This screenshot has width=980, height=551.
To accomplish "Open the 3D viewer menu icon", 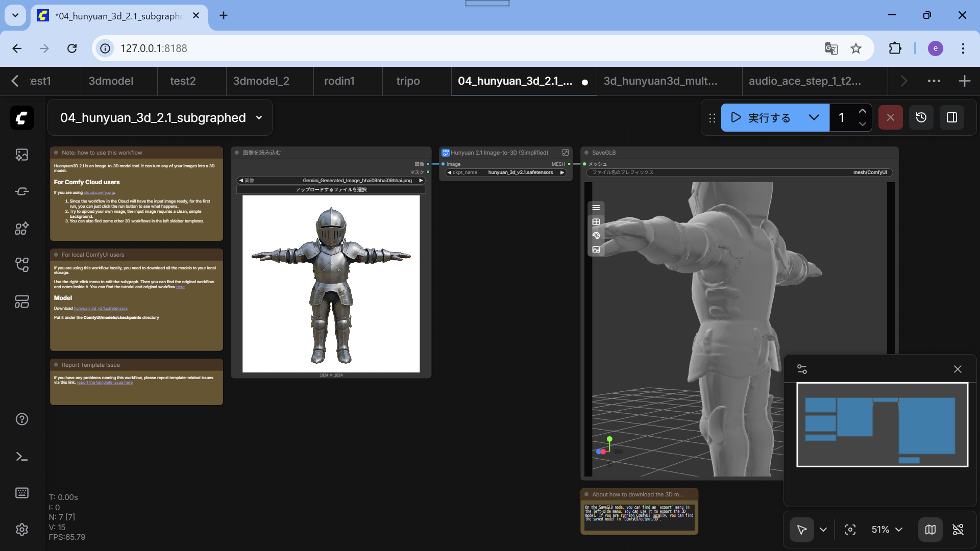I will point(596,208).
